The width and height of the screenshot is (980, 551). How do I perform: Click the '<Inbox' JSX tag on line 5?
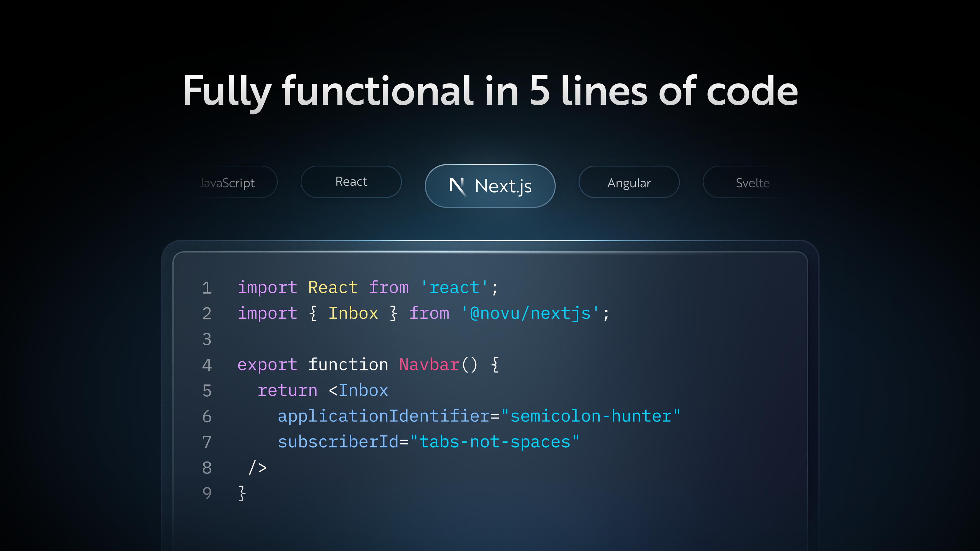pos(358,391)
